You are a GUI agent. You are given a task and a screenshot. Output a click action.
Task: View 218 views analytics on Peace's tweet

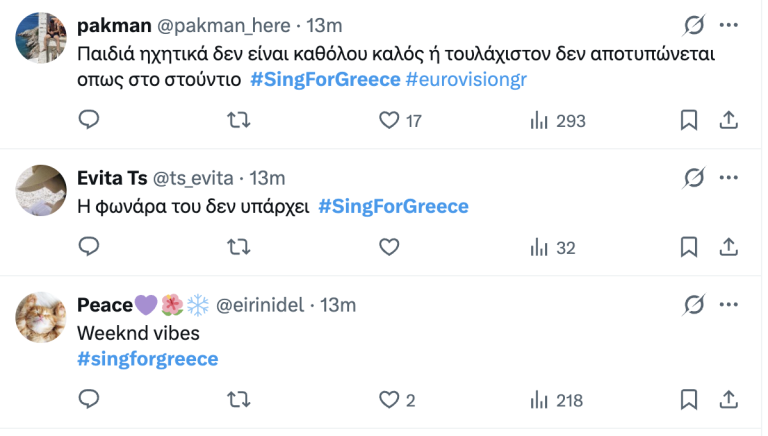[x=557, y=400]
